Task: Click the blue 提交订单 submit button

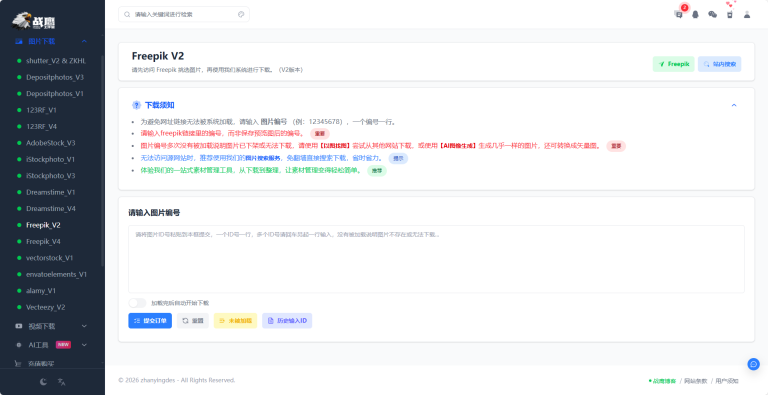Action: pyautogui.click(x=150, y=321)
